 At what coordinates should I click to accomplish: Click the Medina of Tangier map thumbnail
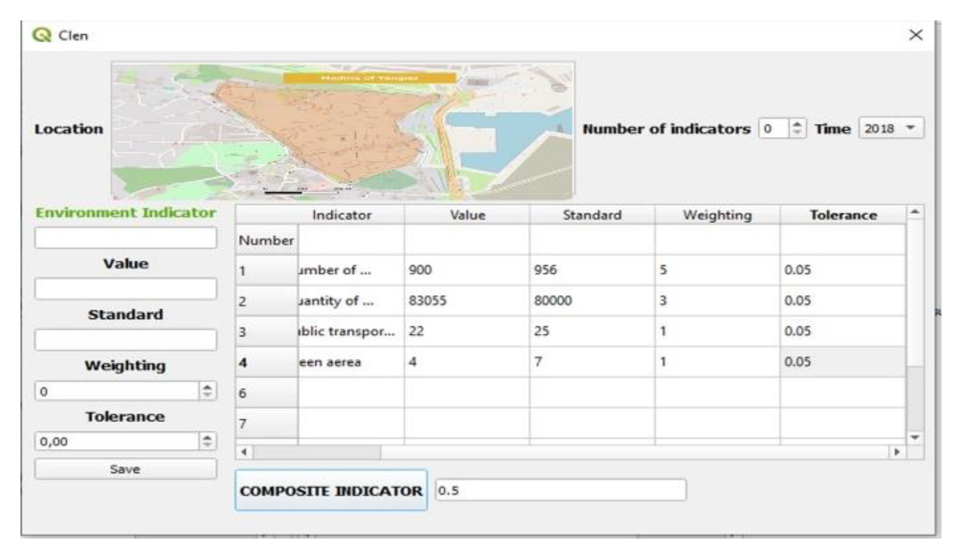tap(342, 131)
